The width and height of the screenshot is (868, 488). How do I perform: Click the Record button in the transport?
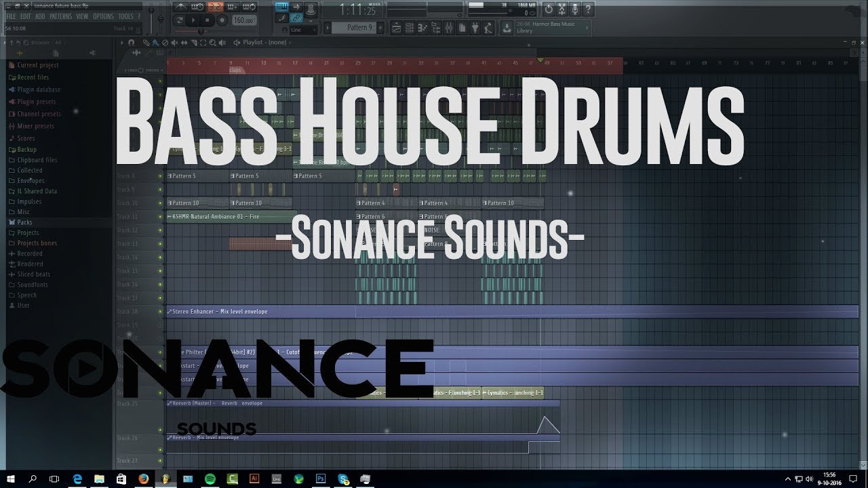coord(222,20)
